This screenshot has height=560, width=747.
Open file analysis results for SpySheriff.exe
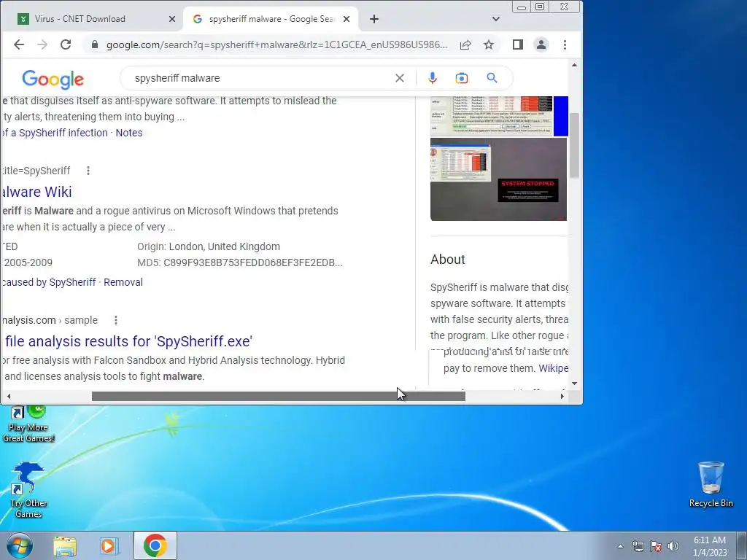click(127, 341)
